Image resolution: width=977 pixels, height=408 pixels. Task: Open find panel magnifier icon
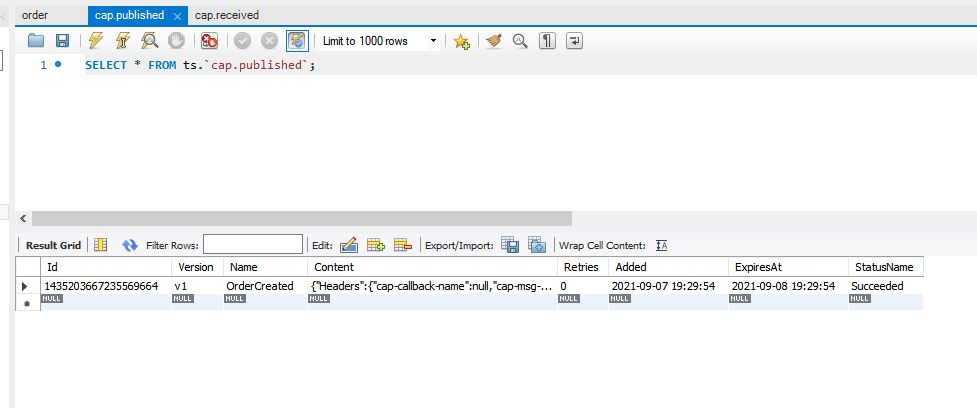[520, 41]
